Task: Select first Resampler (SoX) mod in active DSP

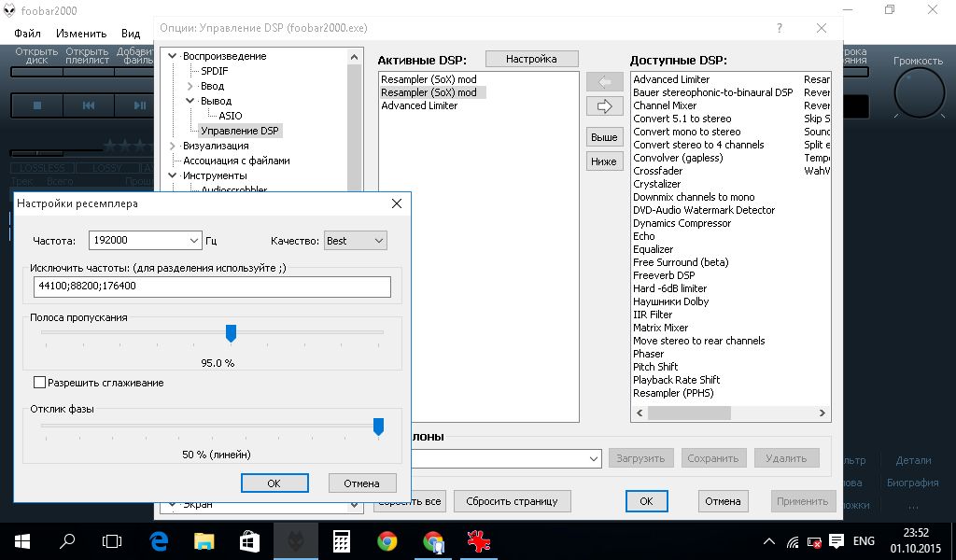Action: pos(429,79)
